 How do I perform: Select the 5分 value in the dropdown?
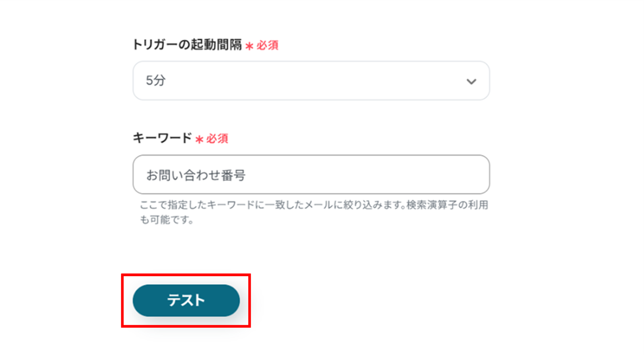click(156, 80)
